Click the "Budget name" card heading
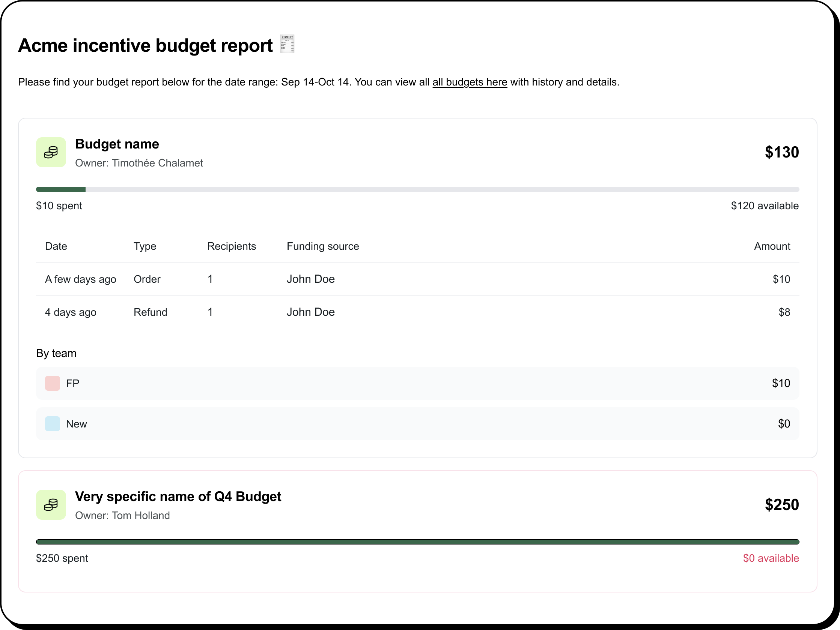Viewport: 840px width, 630px height. click(x=117, y=144)
